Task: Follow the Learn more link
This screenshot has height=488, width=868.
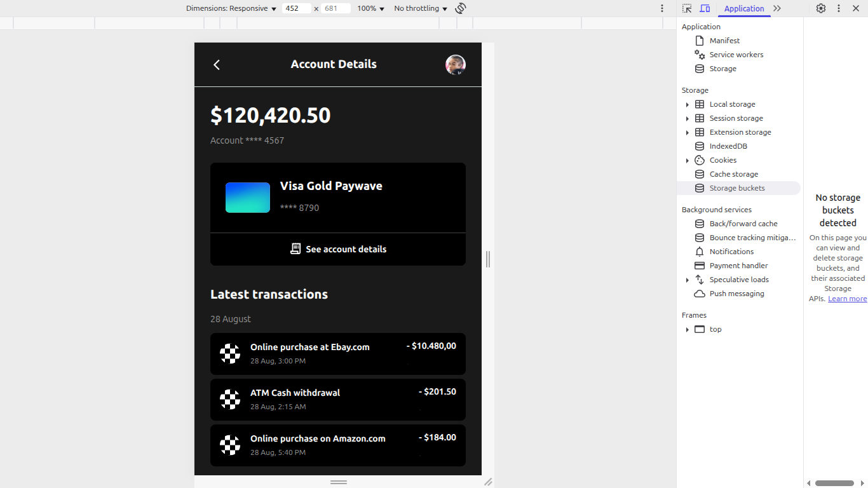Action: (847, 299)
